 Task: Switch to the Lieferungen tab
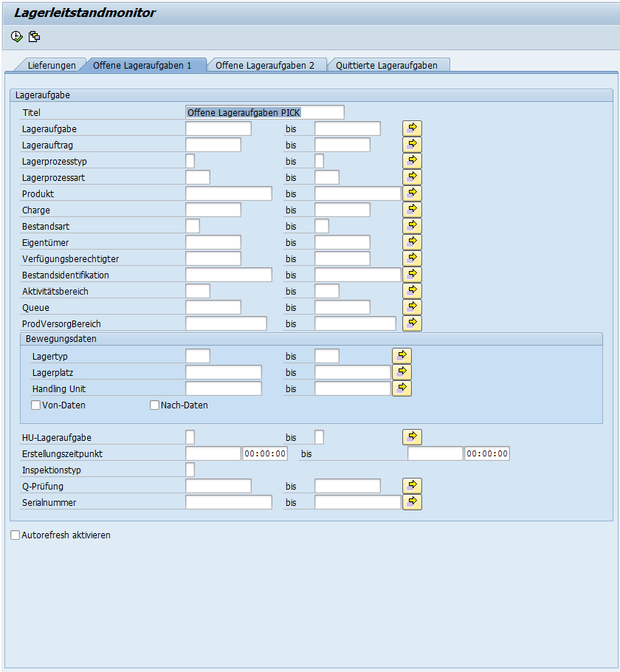pyautogui.click(x=52, y=66)
